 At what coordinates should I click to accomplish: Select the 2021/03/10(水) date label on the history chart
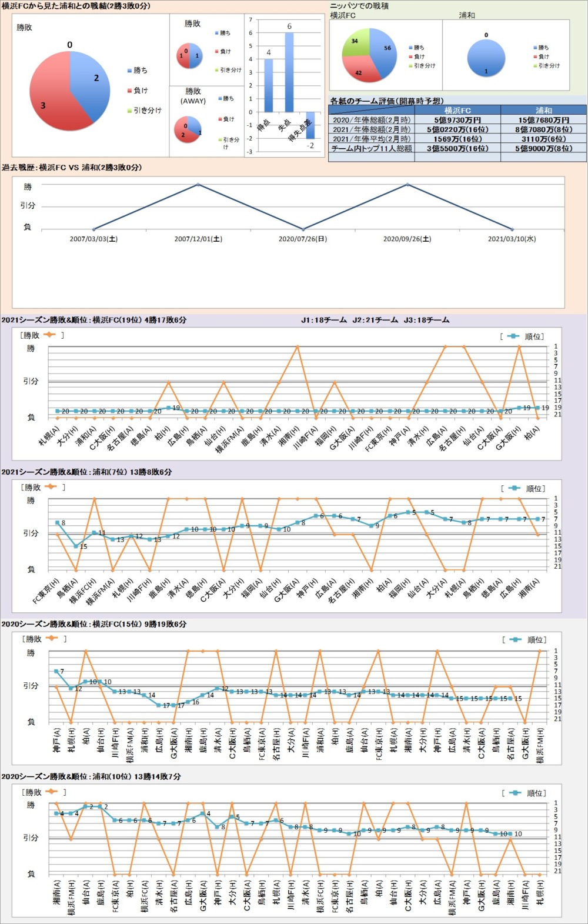tap(512, 239)
